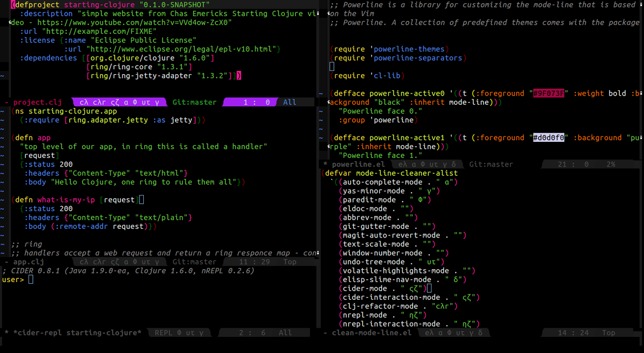Click the Φ icon in the REPL mode-line
644x353 pixels.
(180, 332)
